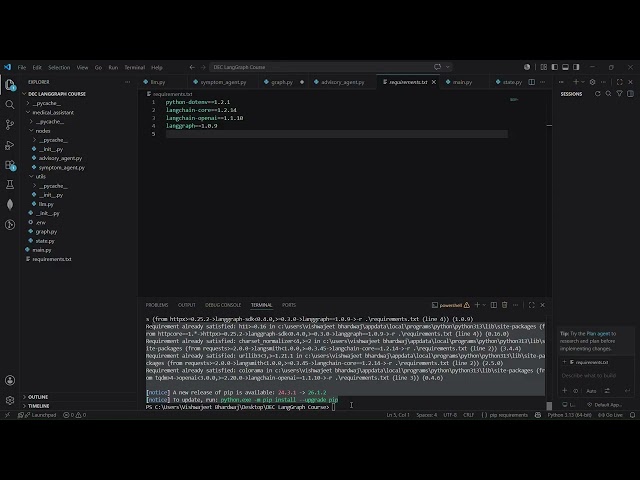640x480 pixels.
Task: Open the Auto model picker in chat
Action: pyautogui.click(x=591, y=391)
